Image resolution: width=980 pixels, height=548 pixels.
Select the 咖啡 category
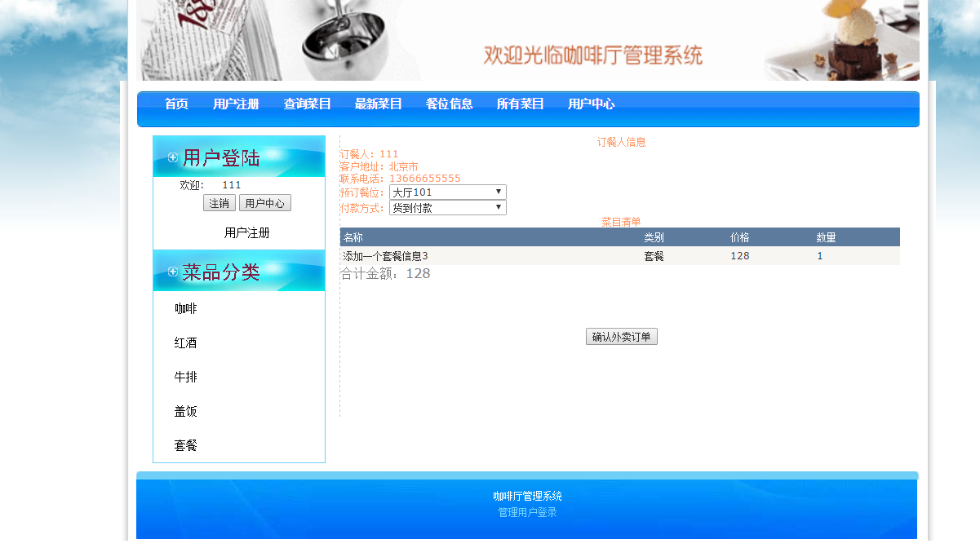pyautogui.click(x=185, y=308)
